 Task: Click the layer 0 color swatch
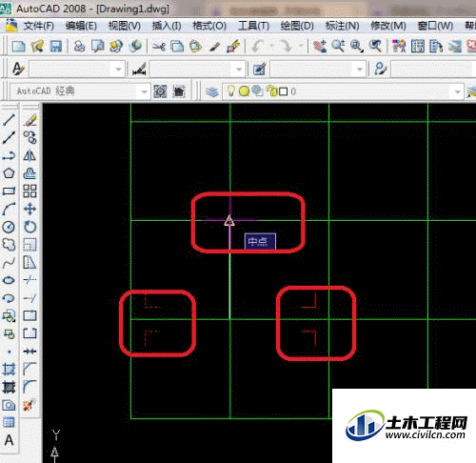284,91
